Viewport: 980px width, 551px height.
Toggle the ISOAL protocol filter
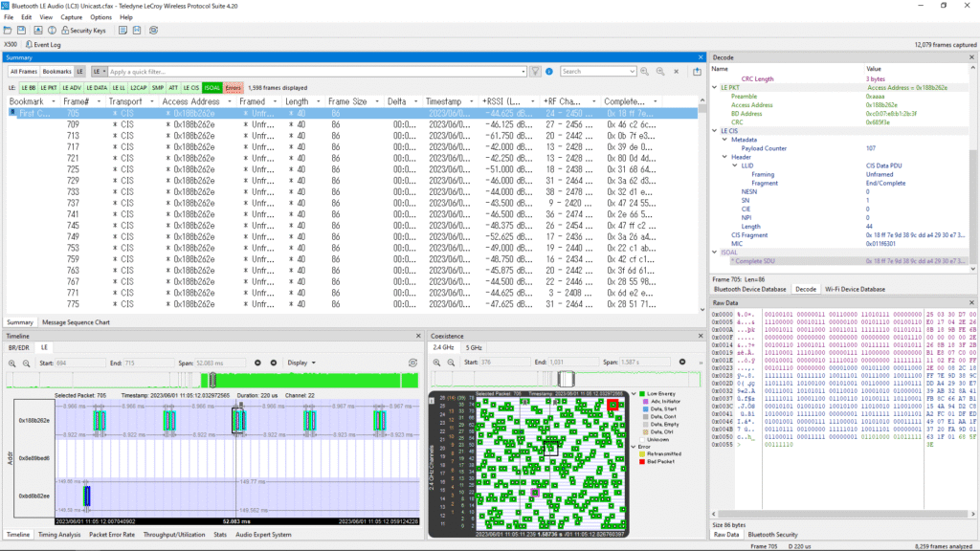(x=212, y=87)
